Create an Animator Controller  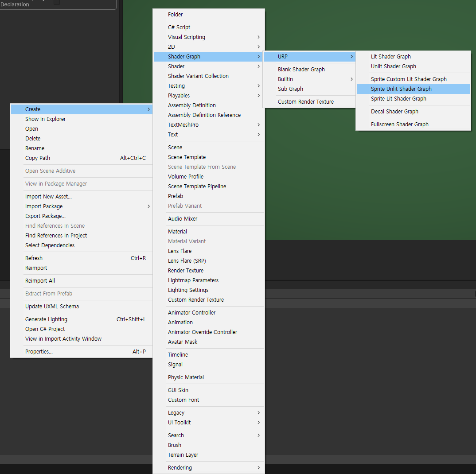pos(209,313)
